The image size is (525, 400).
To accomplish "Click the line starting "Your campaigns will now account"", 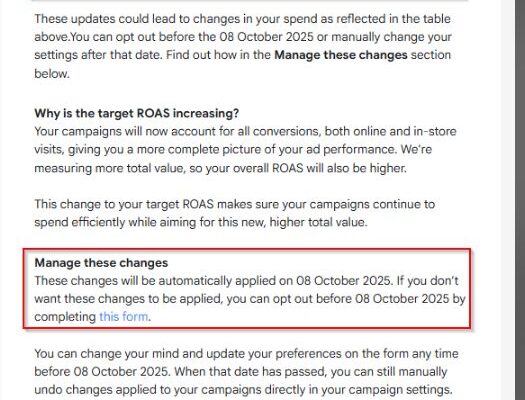I will (x=245, y=131).
